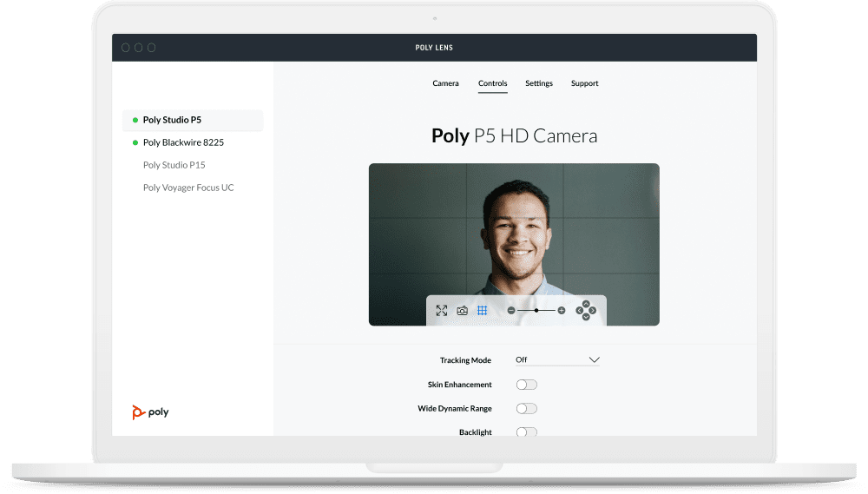Go to the Settings tab
Screen dimensions: 868x494
[x=539, y=83]
